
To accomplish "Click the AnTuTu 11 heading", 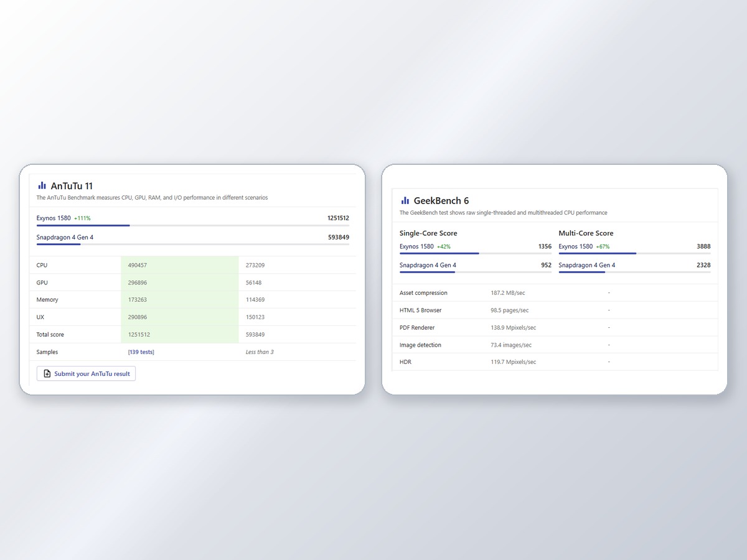I will tap(72, 185).
